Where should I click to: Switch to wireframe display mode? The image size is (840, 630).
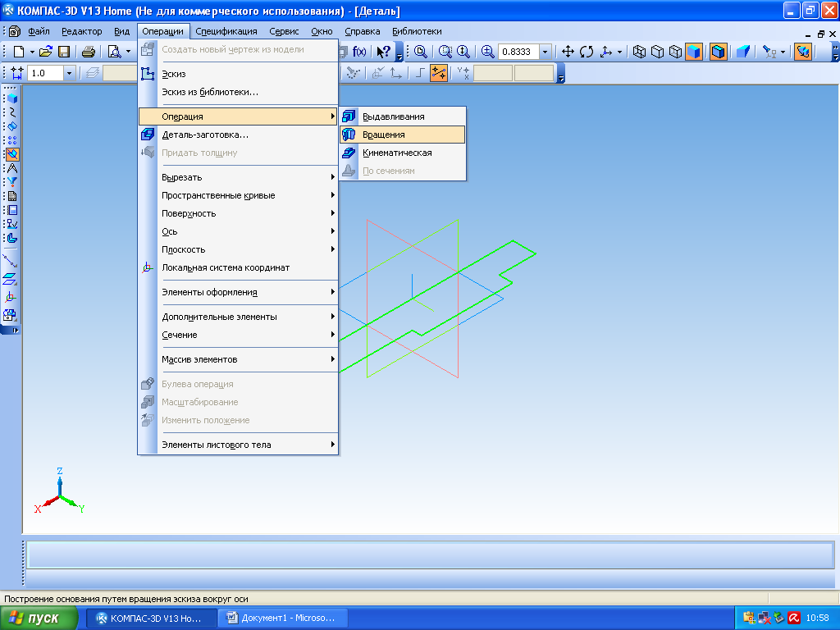click(x=639, y=52)
